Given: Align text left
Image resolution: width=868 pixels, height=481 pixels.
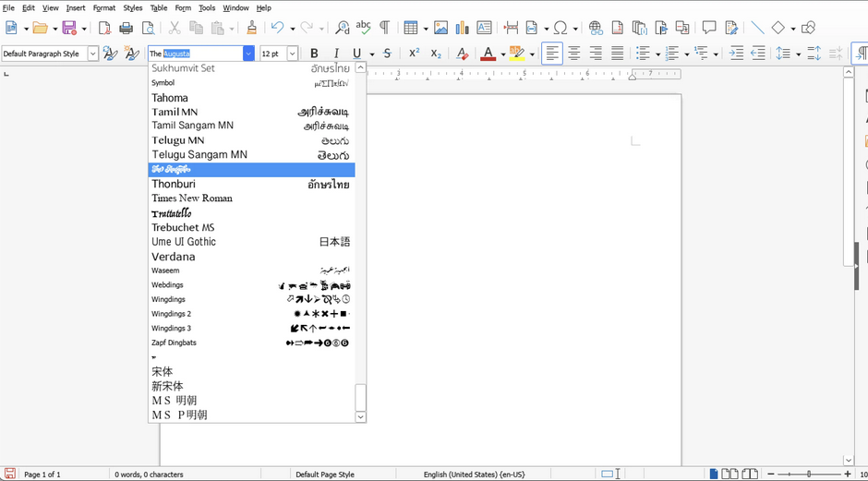Looking at the screenshot, I should pos(552,54).
